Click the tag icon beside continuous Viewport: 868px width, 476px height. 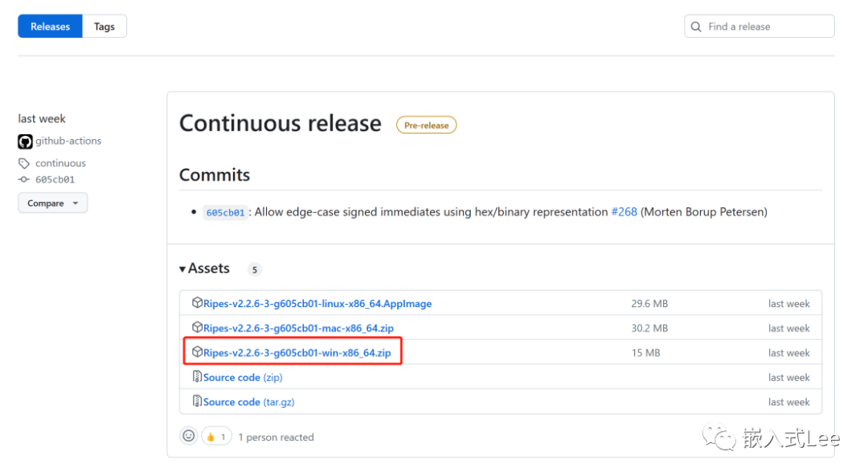click(x=24, y=163)
